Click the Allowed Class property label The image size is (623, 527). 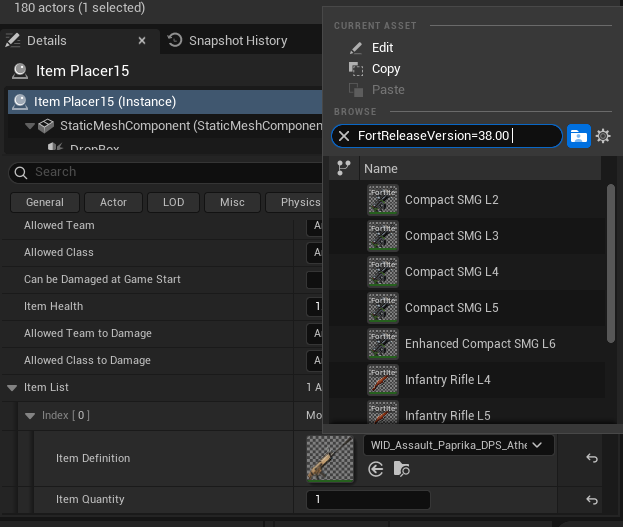coord(59,252)
